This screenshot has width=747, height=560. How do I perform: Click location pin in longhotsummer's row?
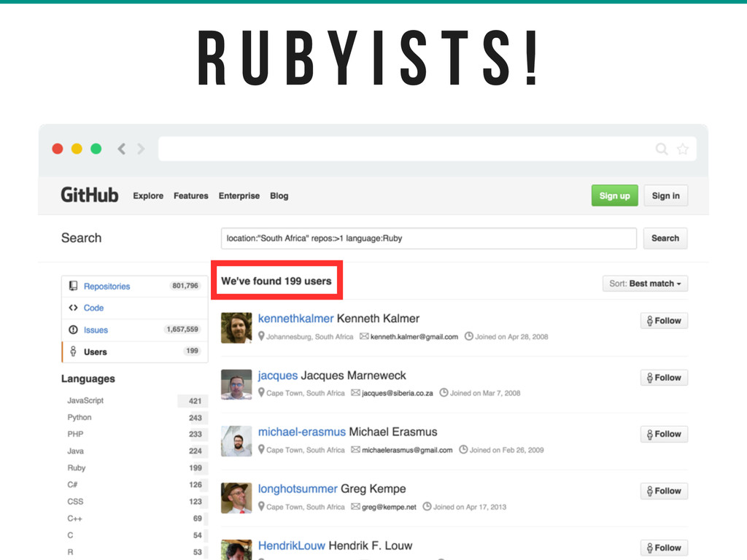pos(261,506)
